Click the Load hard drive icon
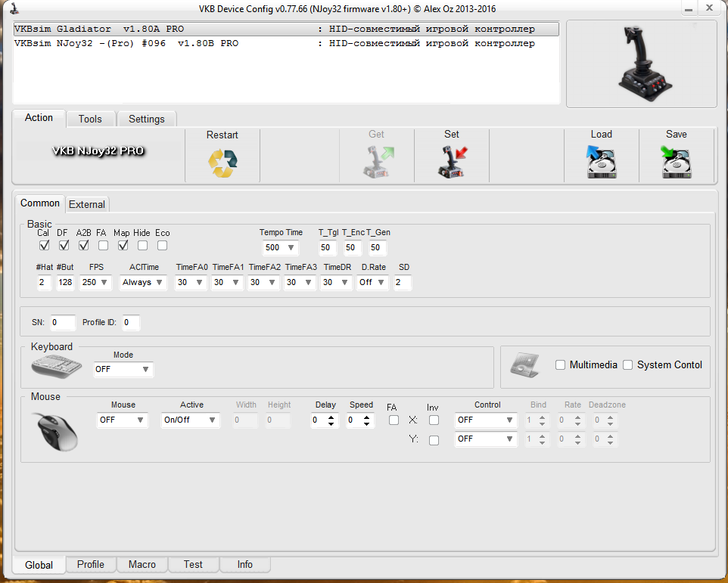 pyautogui.click(x=602, y=162)
